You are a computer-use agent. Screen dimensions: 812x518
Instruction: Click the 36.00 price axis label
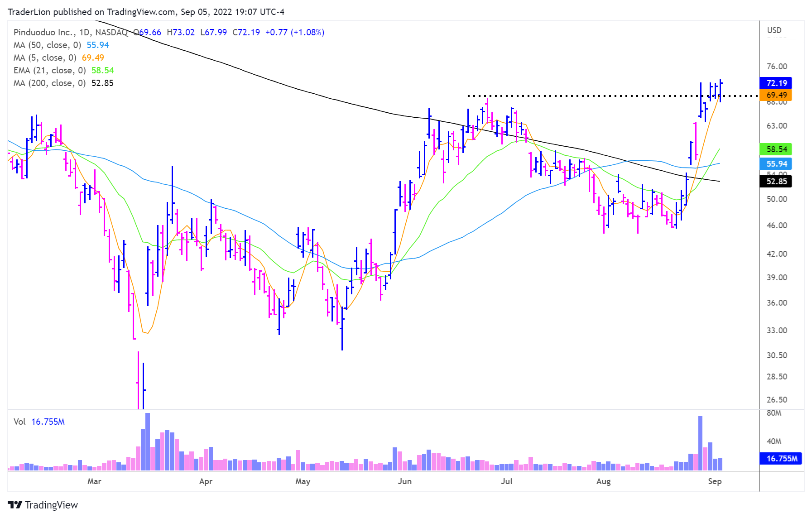click(777, 303)
